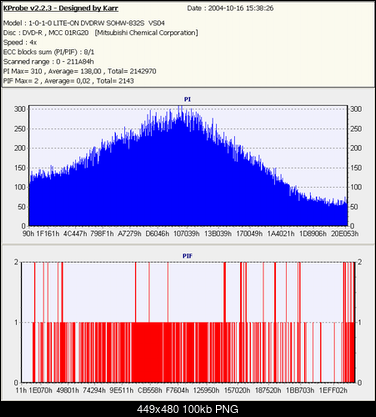Image resolution: width=376 pixels, height=417 pixels.
Task: Click the 'F7604h' axis label
Action: pyautogui.click(x=177, y=390)
